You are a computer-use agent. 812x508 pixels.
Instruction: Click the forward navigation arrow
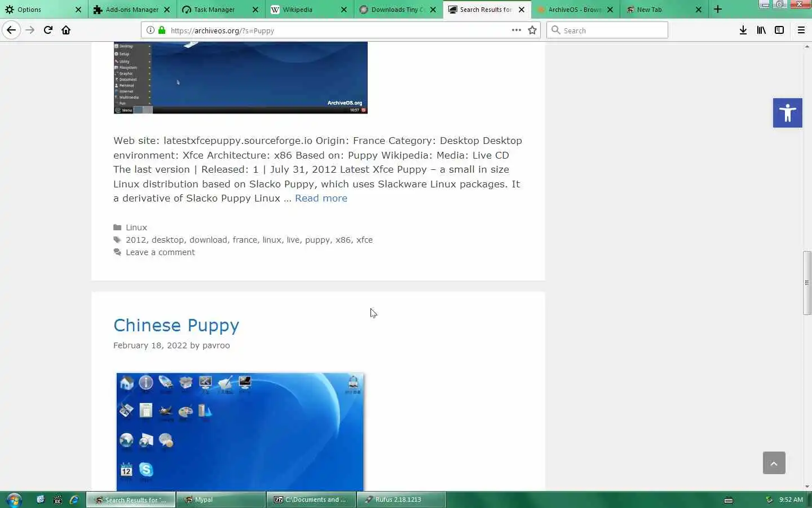pos(30,30)
